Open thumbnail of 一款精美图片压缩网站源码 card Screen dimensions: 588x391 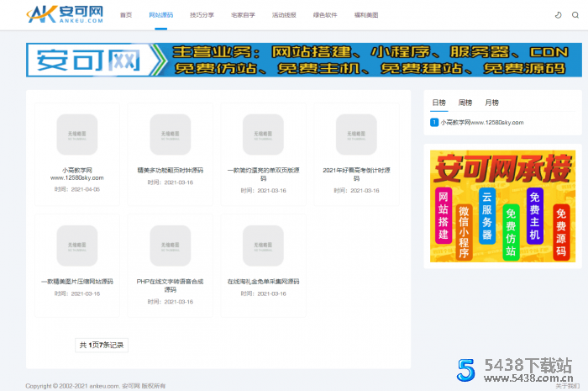(x=77, y=246)
